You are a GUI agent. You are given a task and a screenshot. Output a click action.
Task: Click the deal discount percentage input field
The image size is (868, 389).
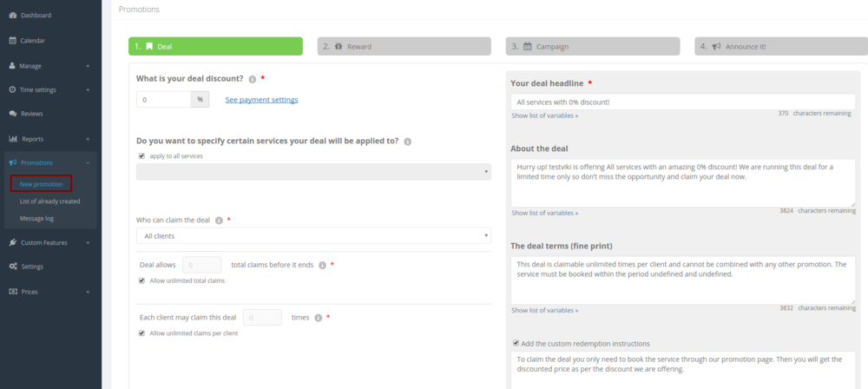pyautogui.click(x=164, y=100)
